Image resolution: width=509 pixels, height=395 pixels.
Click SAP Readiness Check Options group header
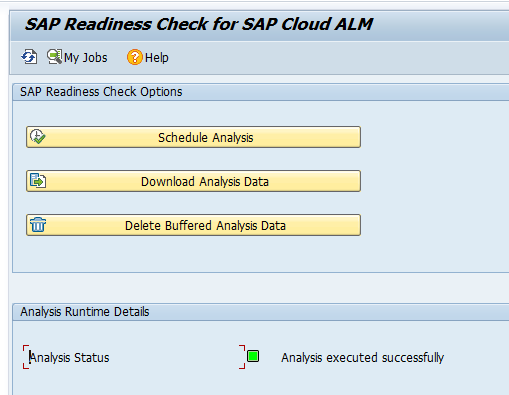(101, 92)
